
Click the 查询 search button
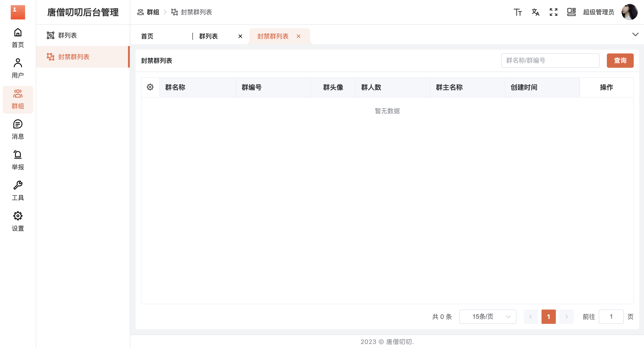pyautogui.click(x=620, y=60)
